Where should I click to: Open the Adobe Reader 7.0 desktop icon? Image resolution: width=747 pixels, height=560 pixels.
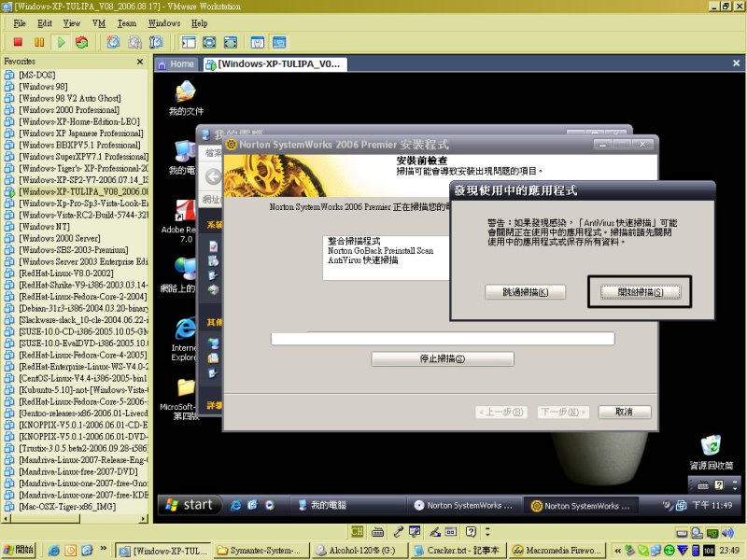[180, 221]
